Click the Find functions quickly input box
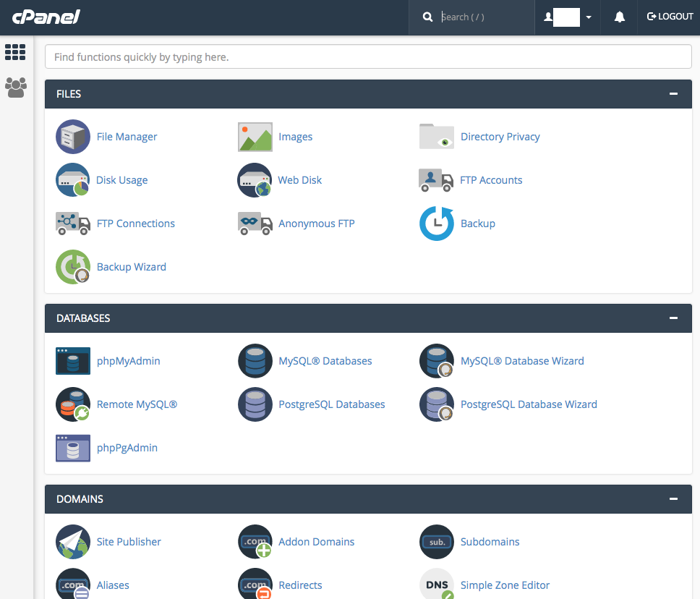 tap(368, 56)
